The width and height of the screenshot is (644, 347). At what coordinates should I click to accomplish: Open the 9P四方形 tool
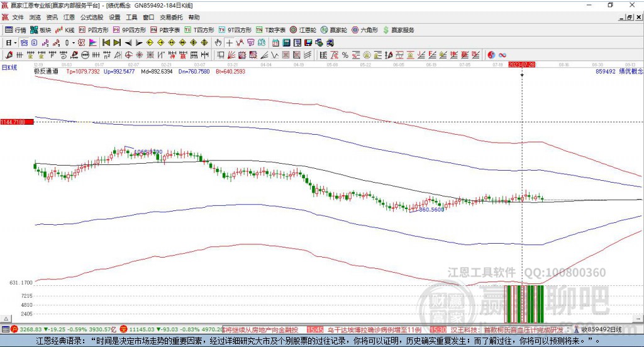tap(130, 30)
